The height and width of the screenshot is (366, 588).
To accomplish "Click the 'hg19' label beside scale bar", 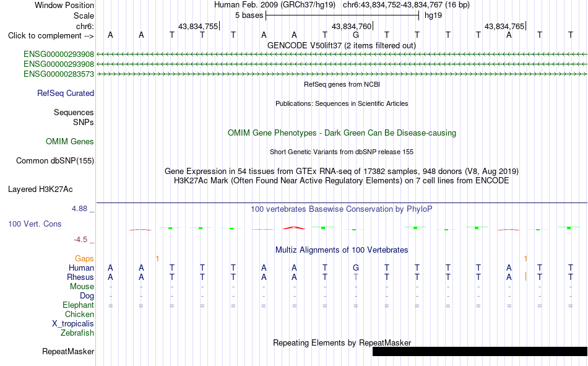I will pos(433,15).
